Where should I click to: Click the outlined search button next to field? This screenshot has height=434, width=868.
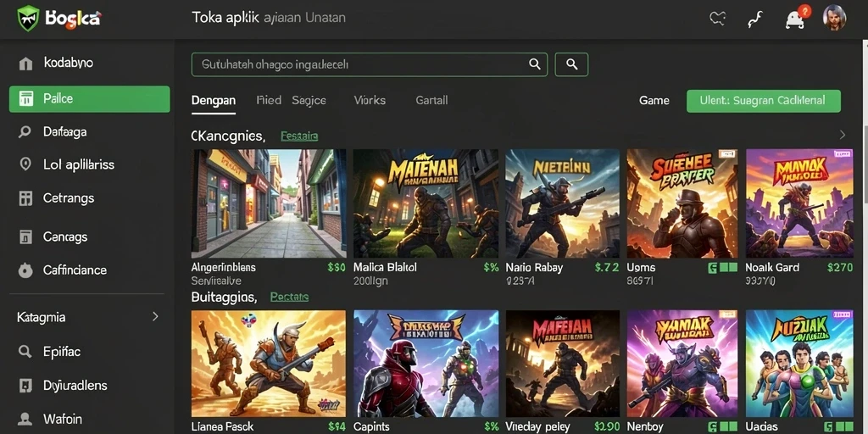(x=571, y=64)
